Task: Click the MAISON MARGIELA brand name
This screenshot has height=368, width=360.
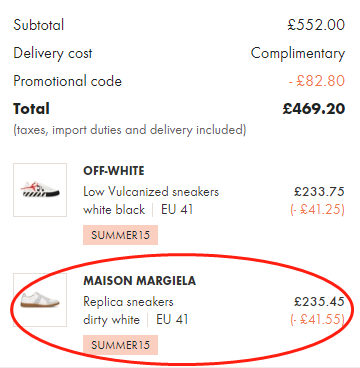Action: point(139,281)
